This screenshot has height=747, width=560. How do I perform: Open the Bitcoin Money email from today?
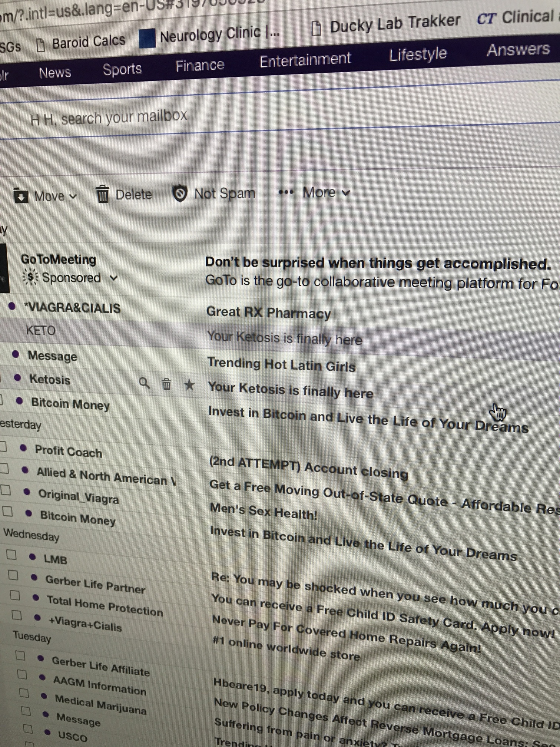coord(70,404)
